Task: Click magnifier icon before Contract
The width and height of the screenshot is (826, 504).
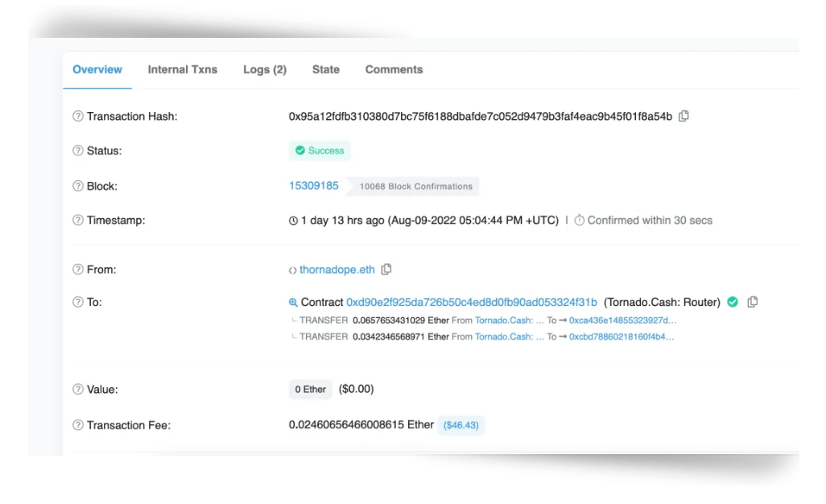Action: click(x=293, y=302)
